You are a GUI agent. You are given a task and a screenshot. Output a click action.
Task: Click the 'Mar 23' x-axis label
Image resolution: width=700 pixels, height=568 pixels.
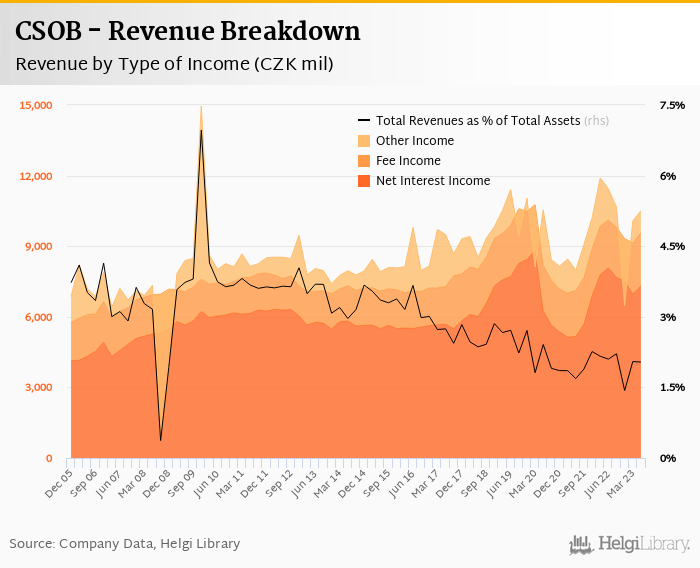tap(621, 484)
